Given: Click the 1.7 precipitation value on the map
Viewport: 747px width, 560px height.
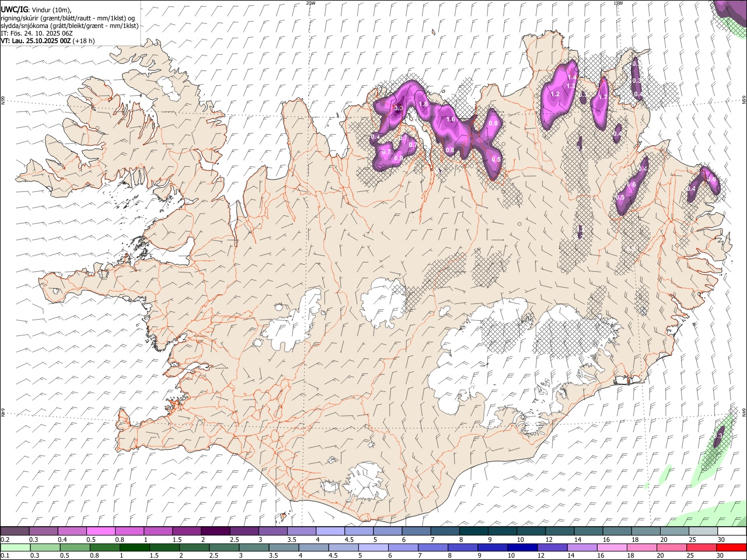Looking at the screenshot, I should pos(603,97).
